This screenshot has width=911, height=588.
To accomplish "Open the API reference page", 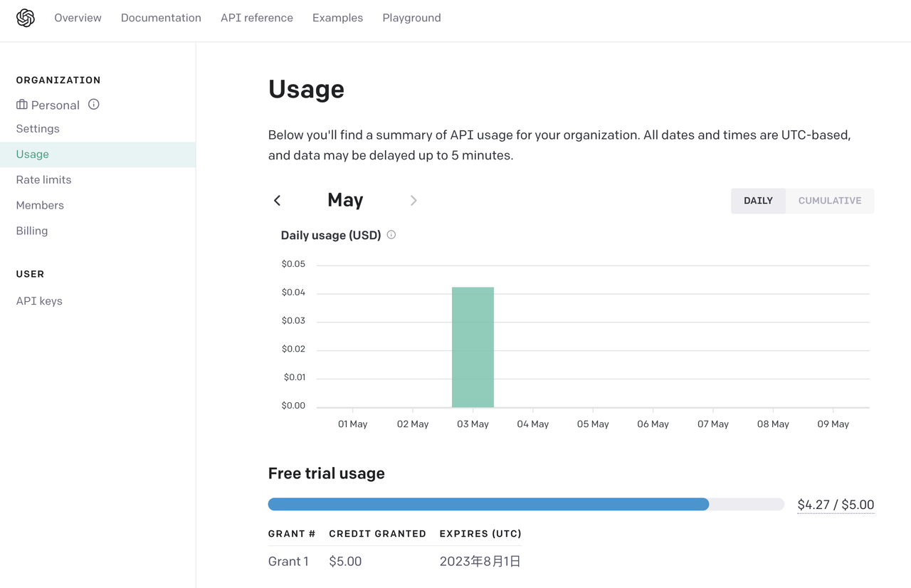I will 257,18.
